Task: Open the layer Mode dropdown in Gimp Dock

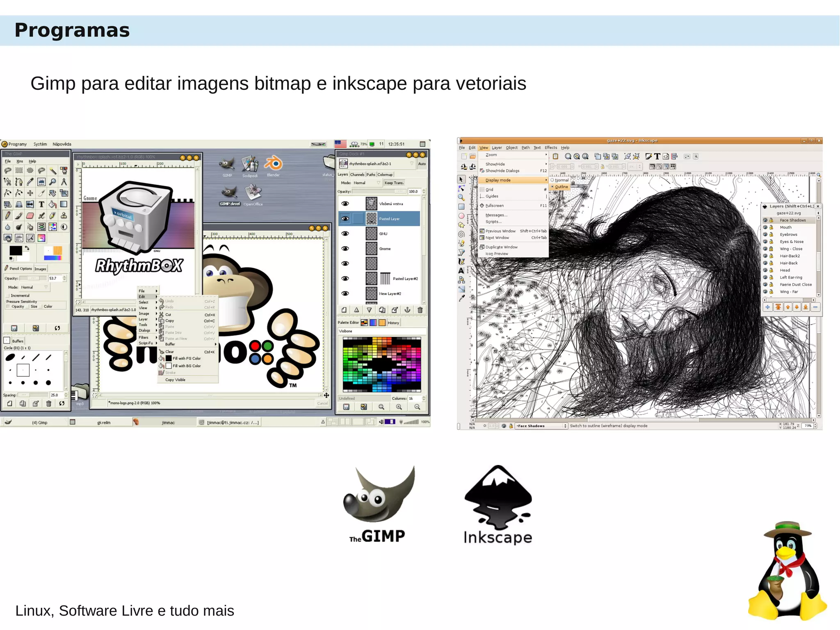Action: pos(367,183)
